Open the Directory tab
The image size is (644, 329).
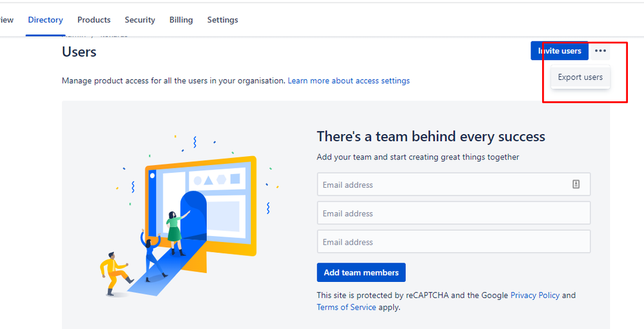coord(45,20)
